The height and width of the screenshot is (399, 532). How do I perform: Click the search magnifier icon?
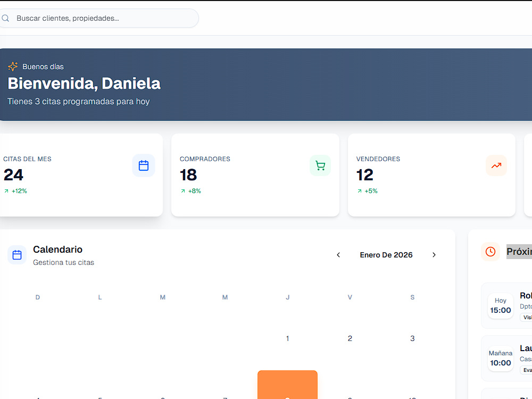(x=5, y=18)
